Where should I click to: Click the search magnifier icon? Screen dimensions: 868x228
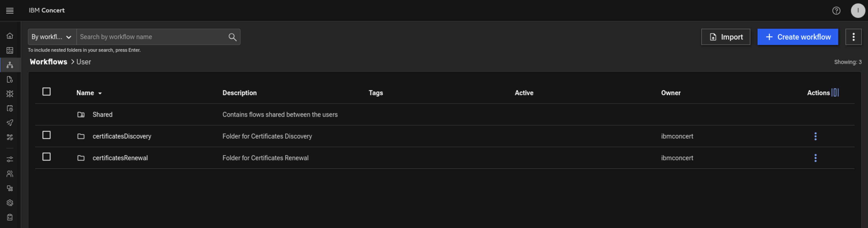tap(232, 37)
